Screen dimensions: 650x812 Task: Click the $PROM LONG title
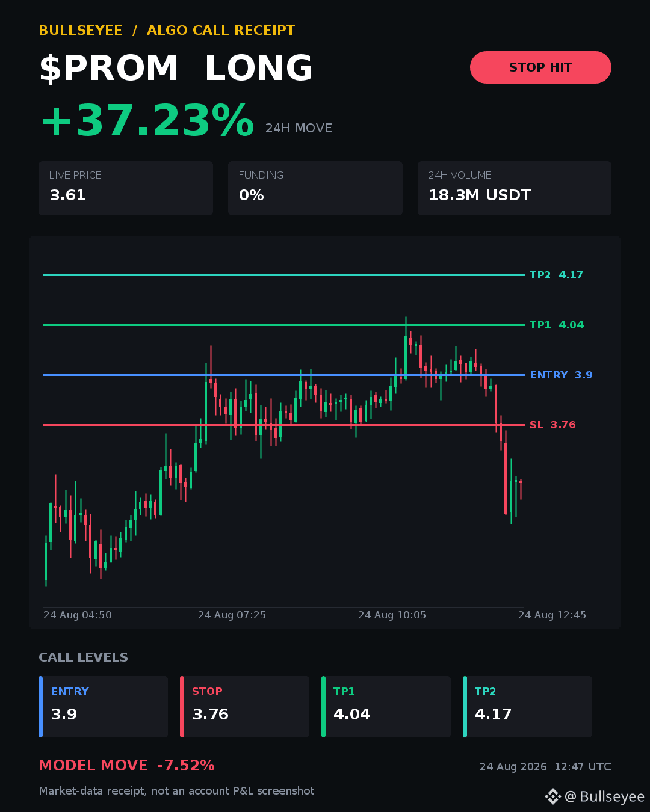176,68
